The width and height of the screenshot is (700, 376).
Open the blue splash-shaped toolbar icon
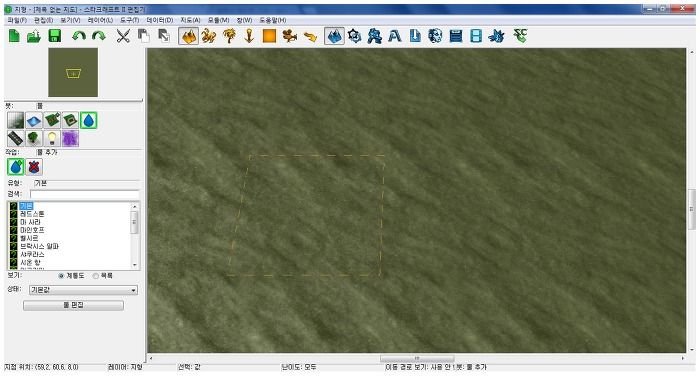point(496,36)
